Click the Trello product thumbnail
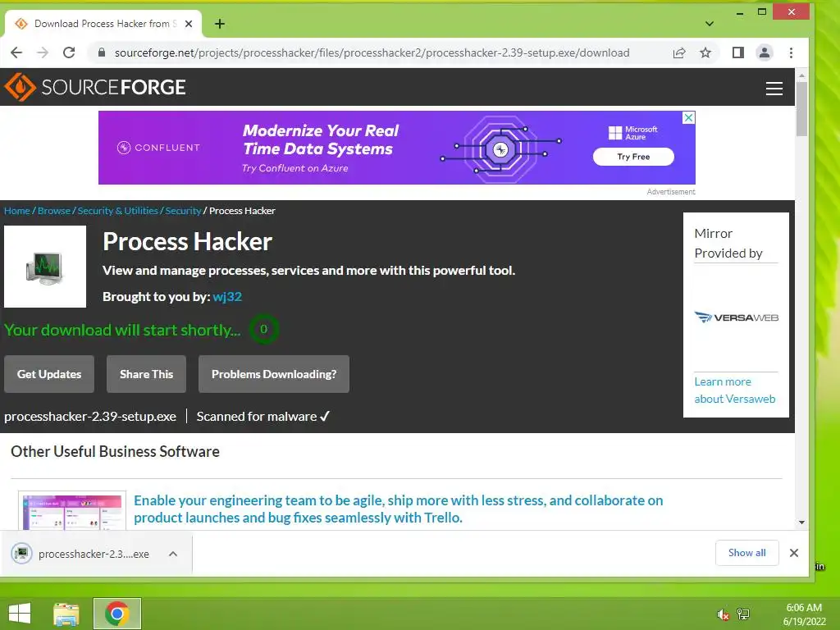Image resolution: width=840 pixels, height=630 pixels. pyautogui.click(x=72, y=510)
